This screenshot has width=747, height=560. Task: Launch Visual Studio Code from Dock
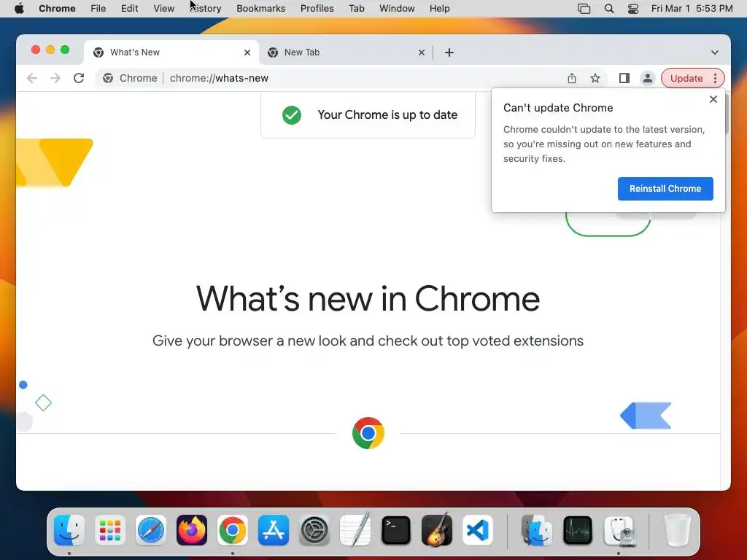coord(477,530)
